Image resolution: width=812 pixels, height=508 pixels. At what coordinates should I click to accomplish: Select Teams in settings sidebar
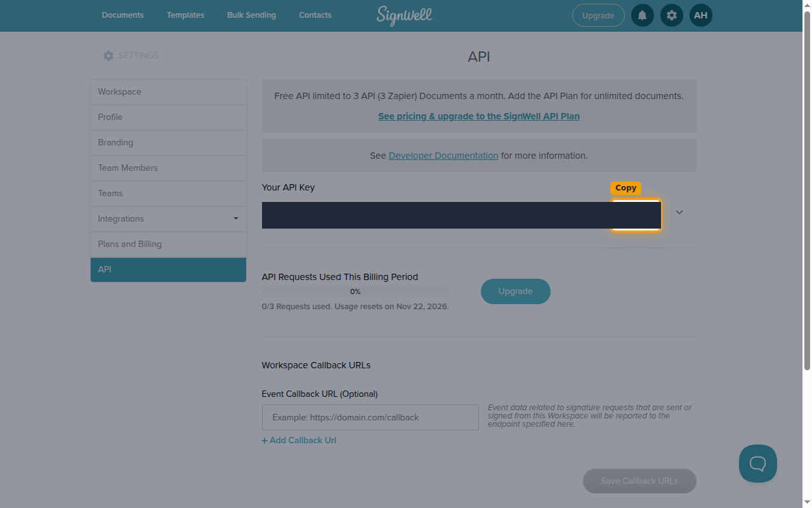click(168, 194)
